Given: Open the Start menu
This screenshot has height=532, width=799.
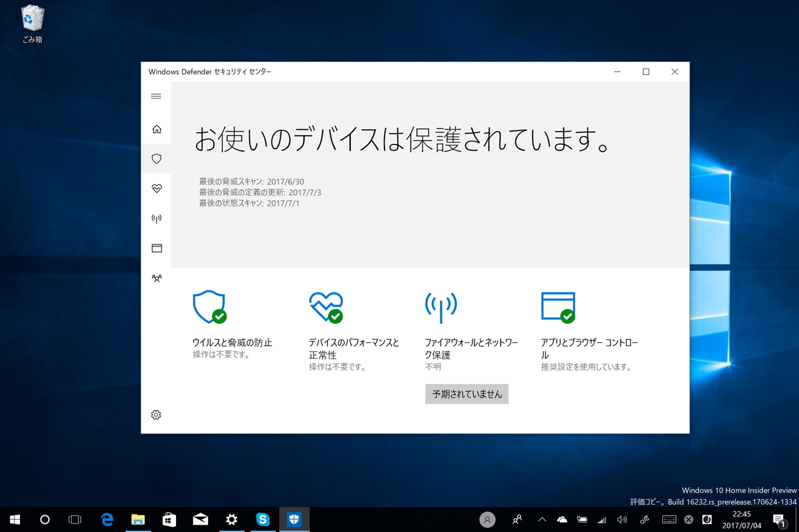Looking at the screenshot, I should [x=14, y=519].
